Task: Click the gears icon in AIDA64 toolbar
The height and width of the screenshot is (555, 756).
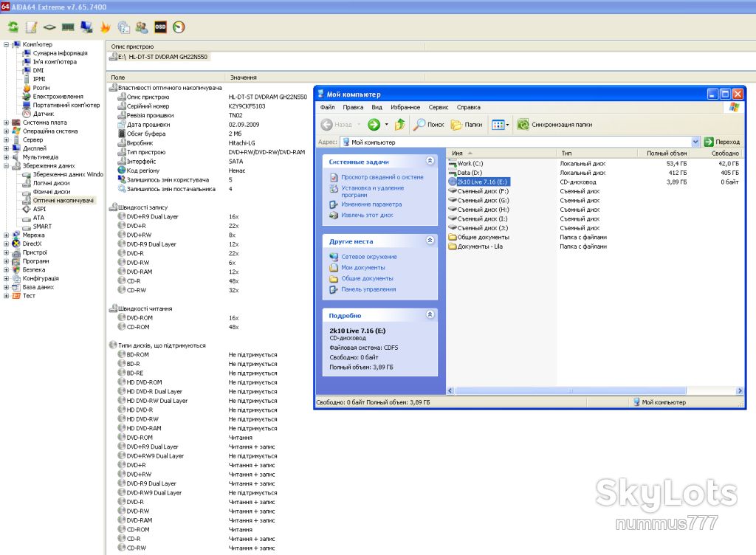Action: point(123,27)
